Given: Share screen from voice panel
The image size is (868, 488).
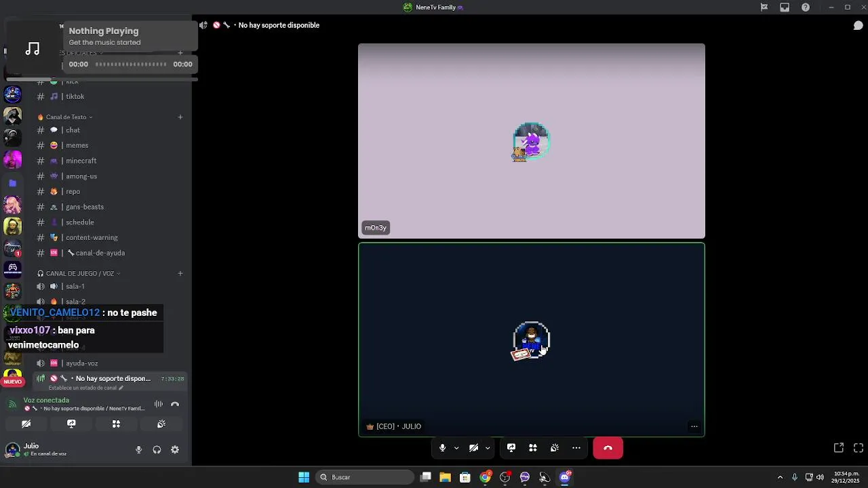Looking at the screenshot, I should 71,424.
